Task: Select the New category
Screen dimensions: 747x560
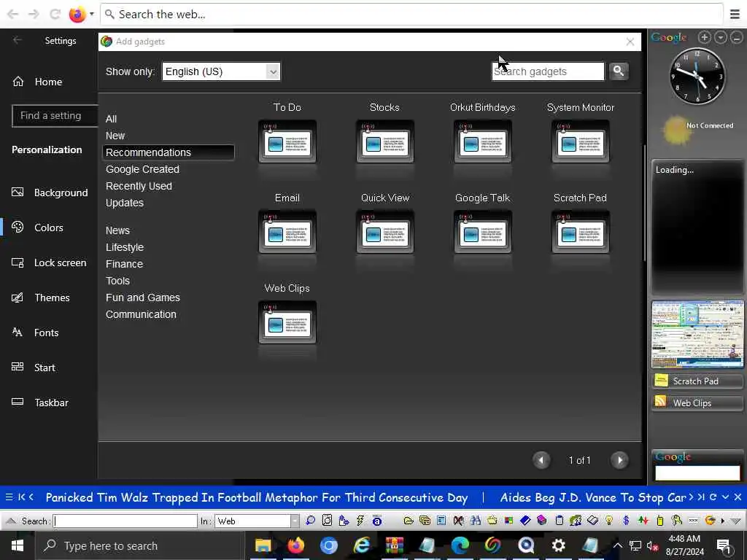Action: coord(115,136)
